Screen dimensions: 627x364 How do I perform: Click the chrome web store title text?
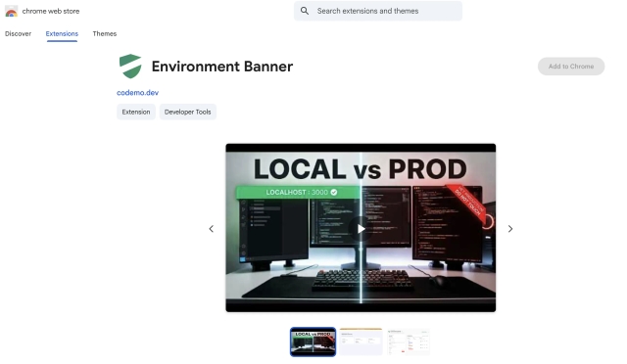coord(51,11)
